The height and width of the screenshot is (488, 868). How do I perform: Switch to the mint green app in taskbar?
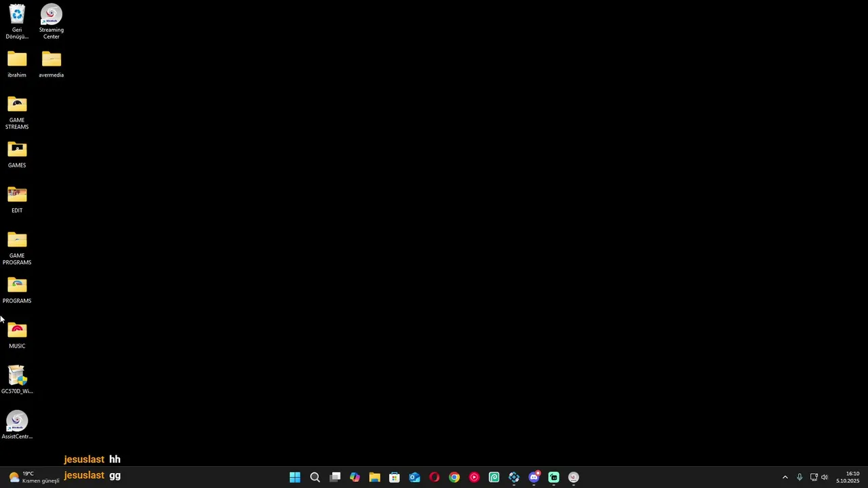coord(553,477)
